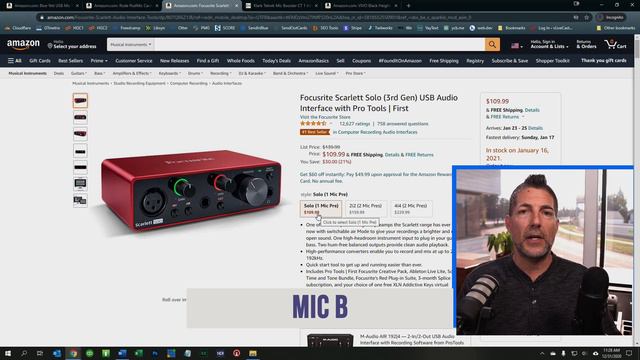This screenshot has width=640, height=360.
Task: Expand the DJ & Karaoke dropdown
Action: pos(252,73)
